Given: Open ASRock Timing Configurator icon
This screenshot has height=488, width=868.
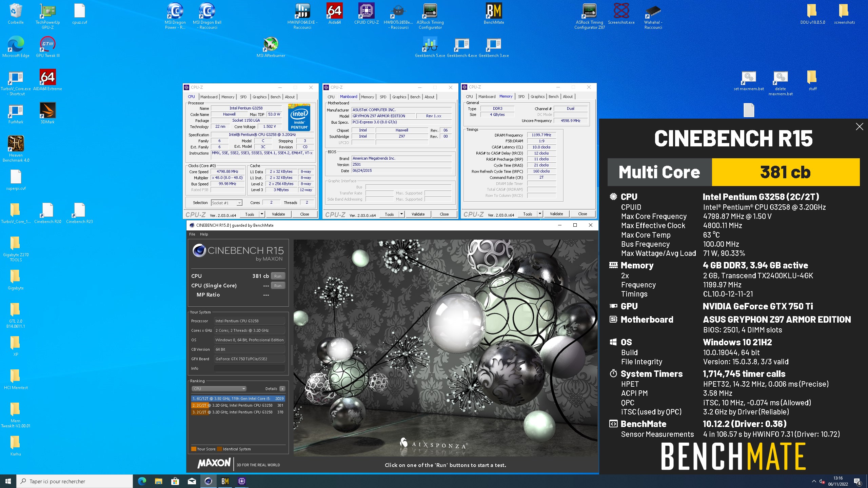Looking at the screenshot, I should pyautogui.click(x=430, y=16).
